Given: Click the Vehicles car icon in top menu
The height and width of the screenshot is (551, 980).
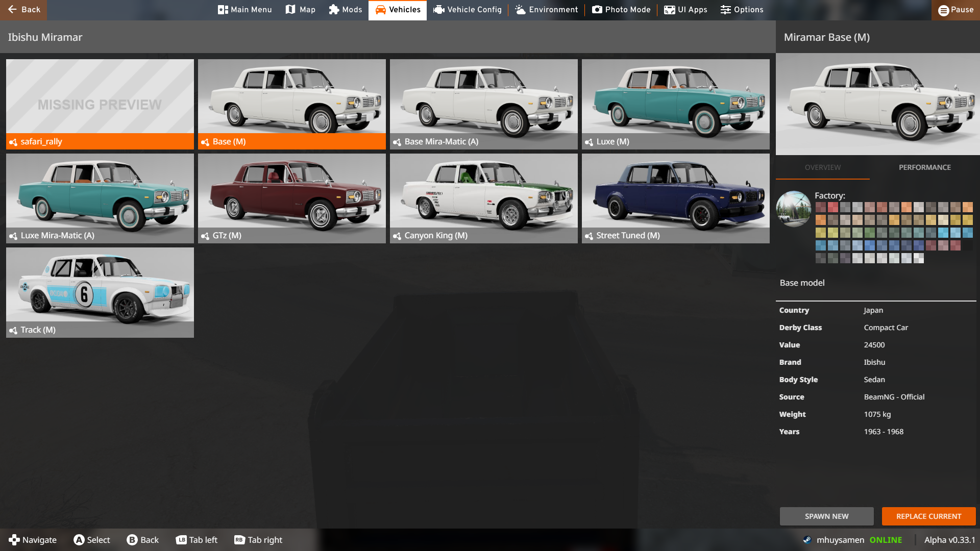Looking at the screenshot, I should click(x=380, y=10).
